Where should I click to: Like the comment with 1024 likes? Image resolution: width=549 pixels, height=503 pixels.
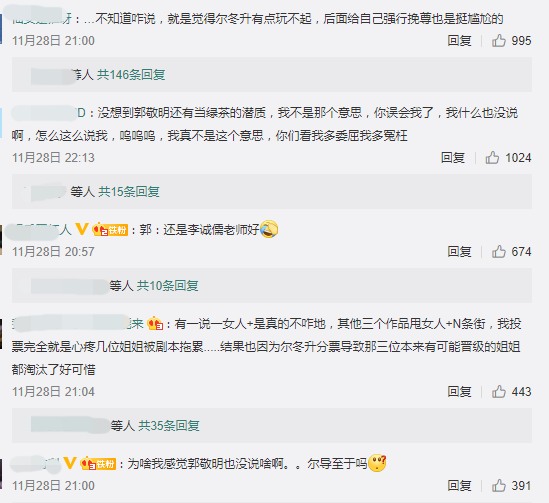(492, 158)
